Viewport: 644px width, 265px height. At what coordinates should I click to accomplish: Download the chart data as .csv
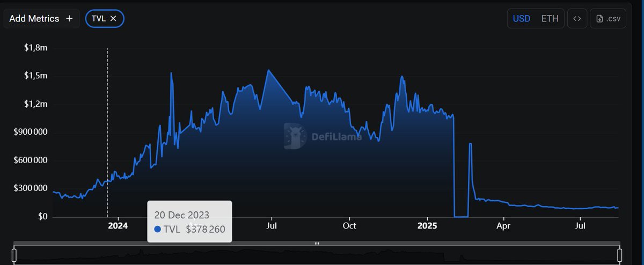(608, 18)
